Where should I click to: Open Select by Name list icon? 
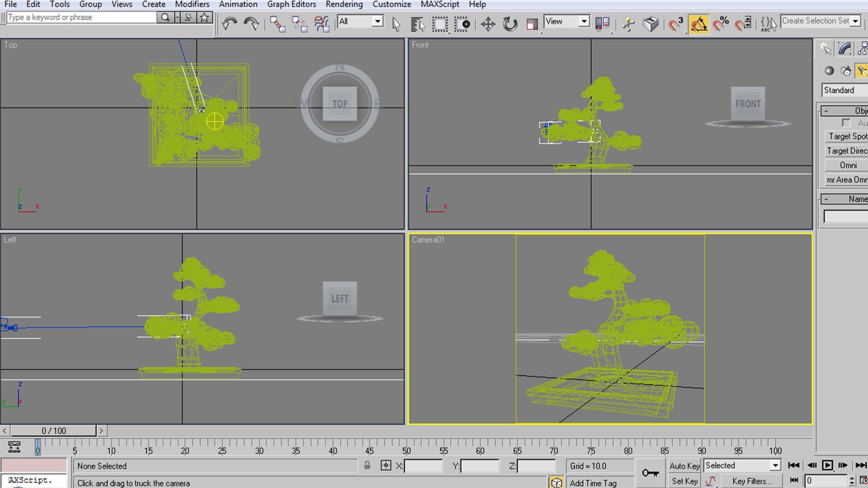(x=418, y=24)
